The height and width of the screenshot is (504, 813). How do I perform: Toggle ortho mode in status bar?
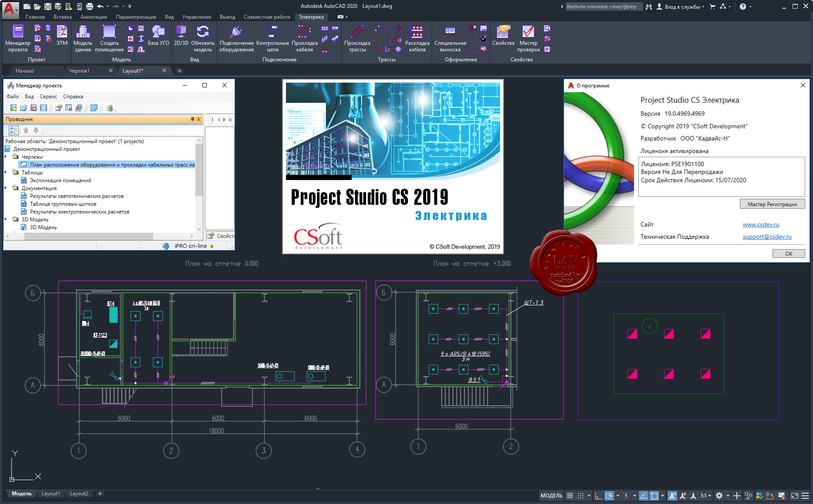point(599,495)
